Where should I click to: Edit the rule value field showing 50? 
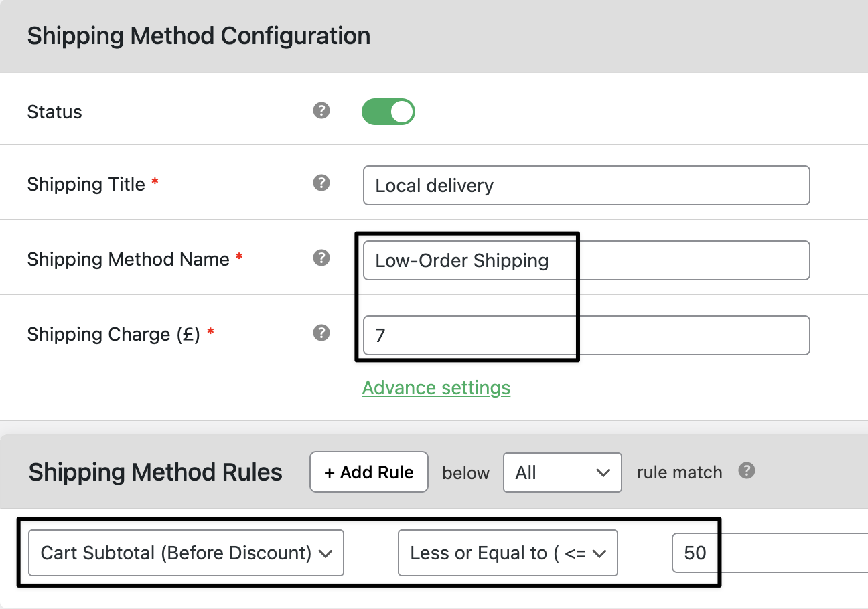pyautogui.click(x=770, y=553)
